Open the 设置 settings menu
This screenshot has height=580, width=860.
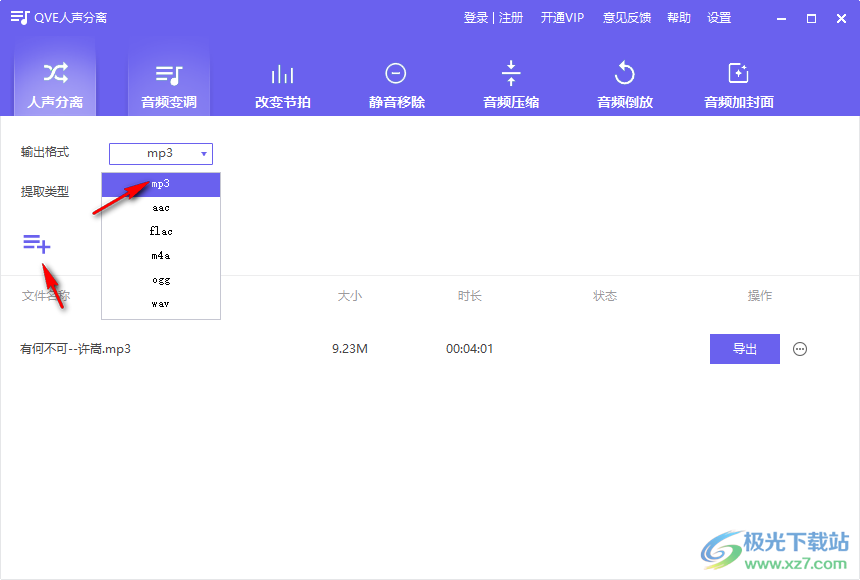pyautogui.click(x=719, y=17)
